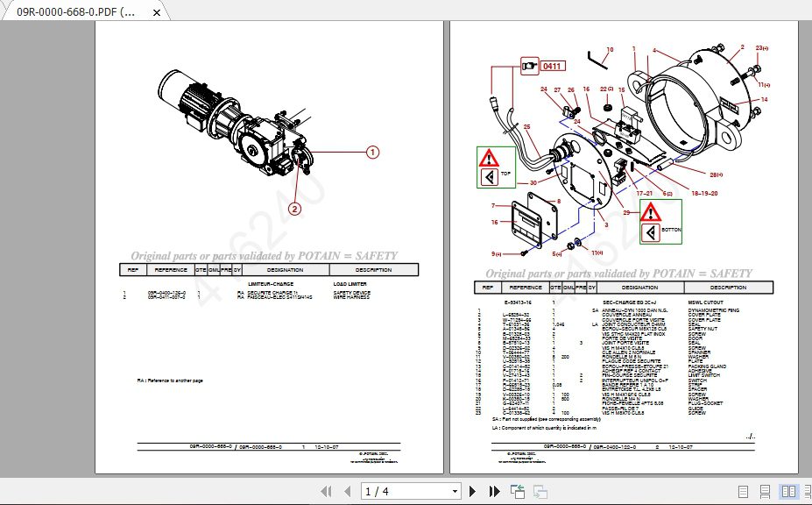Screen dimensions: 812x505
Task: Switch to two-page continuous view layout
Action: coord(808,491)
